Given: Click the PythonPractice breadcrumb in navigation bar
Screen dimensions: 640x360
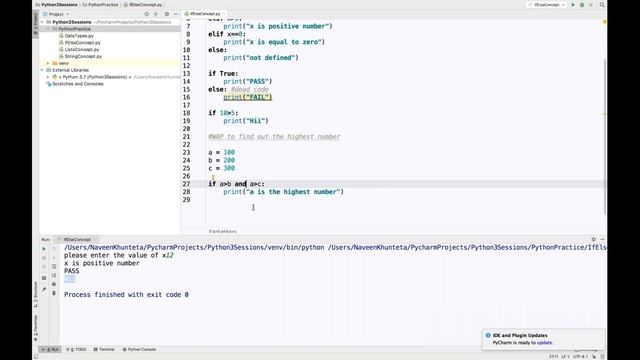Looking at the screenshot, I should click(x=101, y=5).
